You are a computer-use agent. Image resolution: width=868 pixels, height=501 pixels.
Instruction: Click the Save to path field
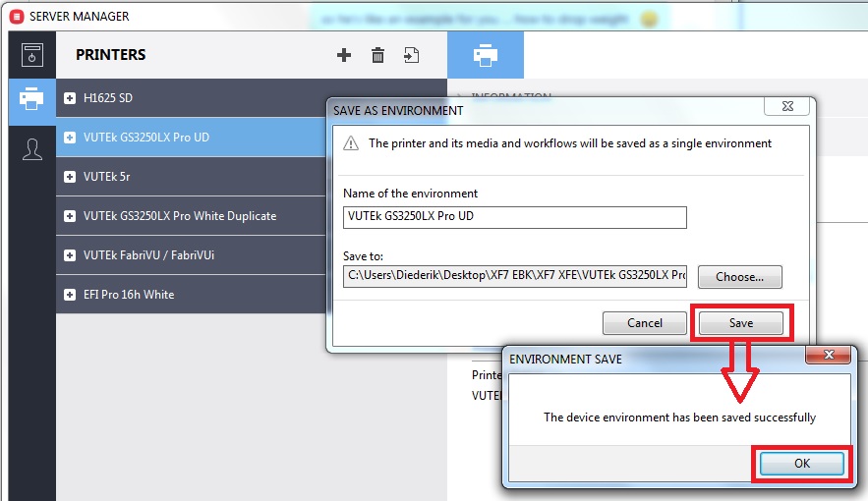[x=515, y=275]
